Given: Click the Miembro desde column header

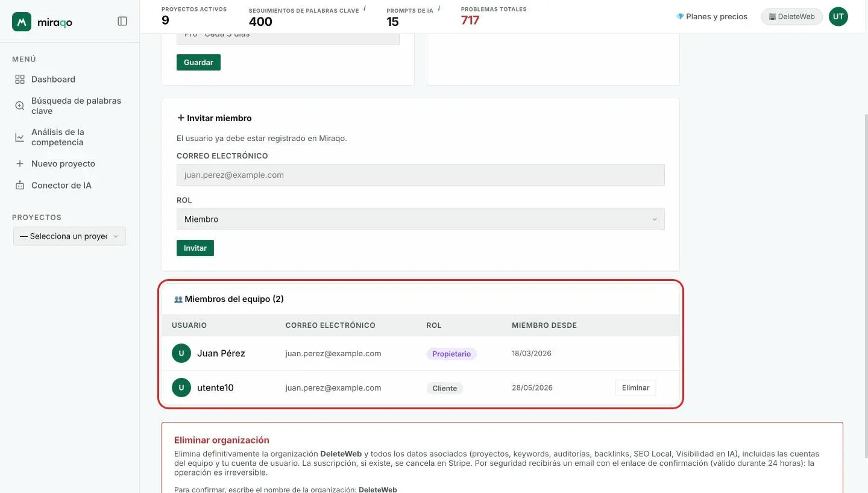Looking at the screenshot, I should point(544,325).
